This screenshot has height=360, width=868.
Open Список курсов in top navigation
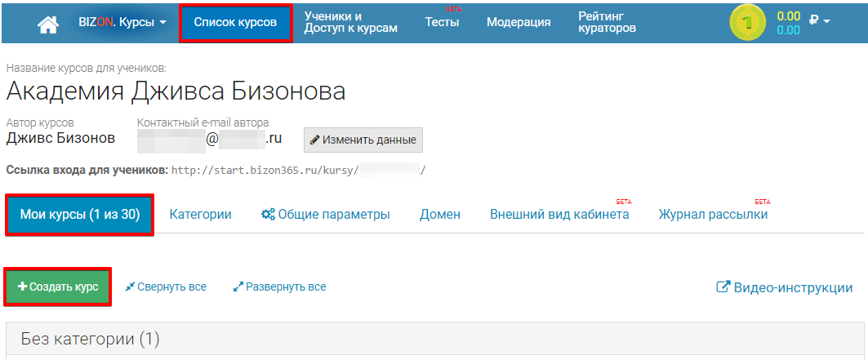(236, 22)
